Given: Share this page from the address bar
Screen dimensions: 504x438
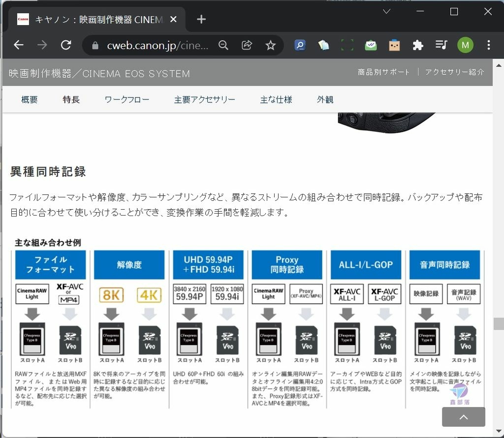Looking at the screenshot, I should pyautogui.click(x=247, y=45).
